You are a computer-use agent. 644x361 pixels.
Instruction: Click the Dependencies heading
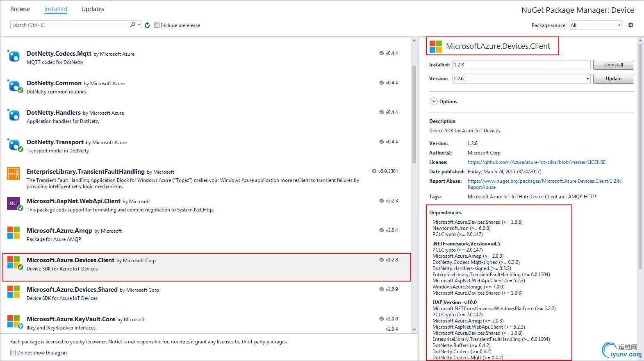point(445,213)
